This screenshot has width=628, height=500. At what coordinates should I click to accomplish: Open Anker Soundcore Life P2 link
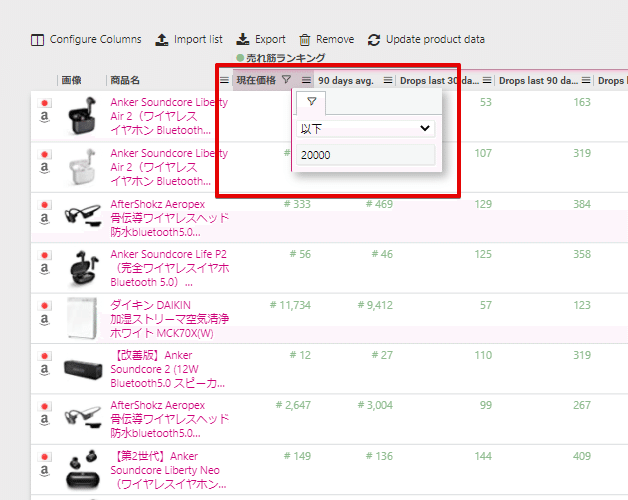pos(169,268)
